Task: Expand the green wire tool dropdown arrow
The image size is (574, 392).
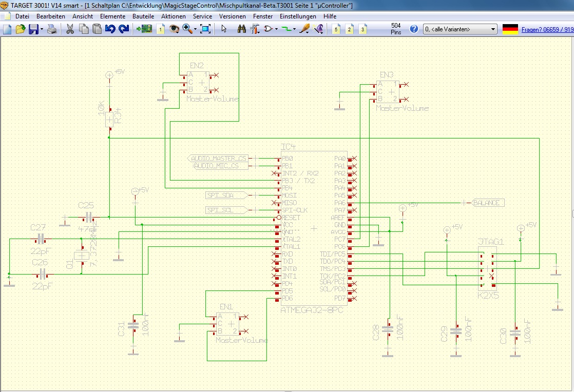Action: (x=295, y=29)
